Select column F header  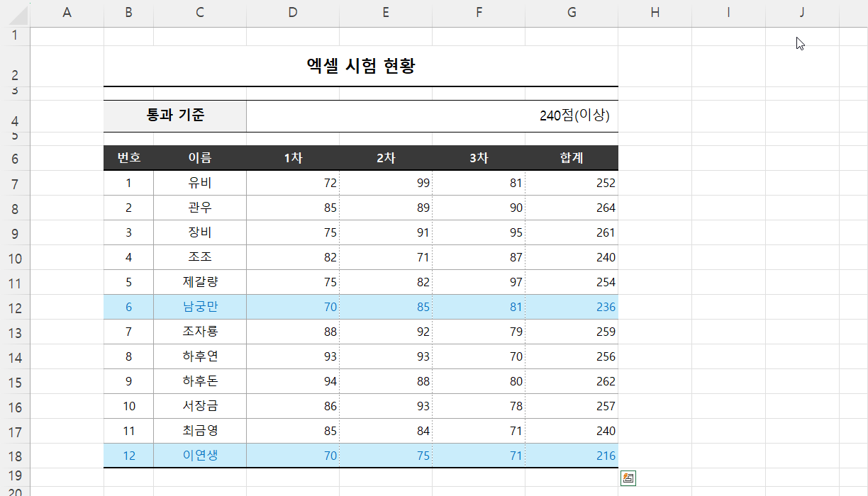pos(479,12)
